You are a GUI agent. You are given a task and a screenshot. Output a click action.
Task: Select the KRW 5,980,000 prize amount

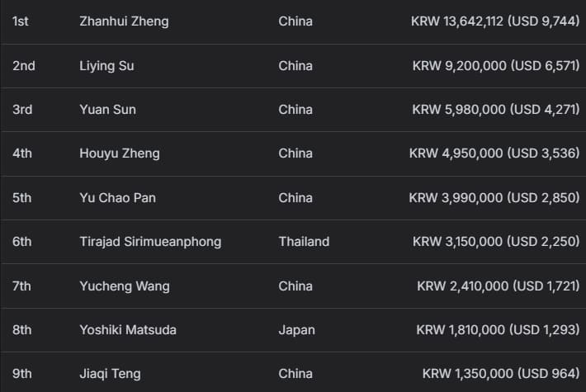coord(495,110)
